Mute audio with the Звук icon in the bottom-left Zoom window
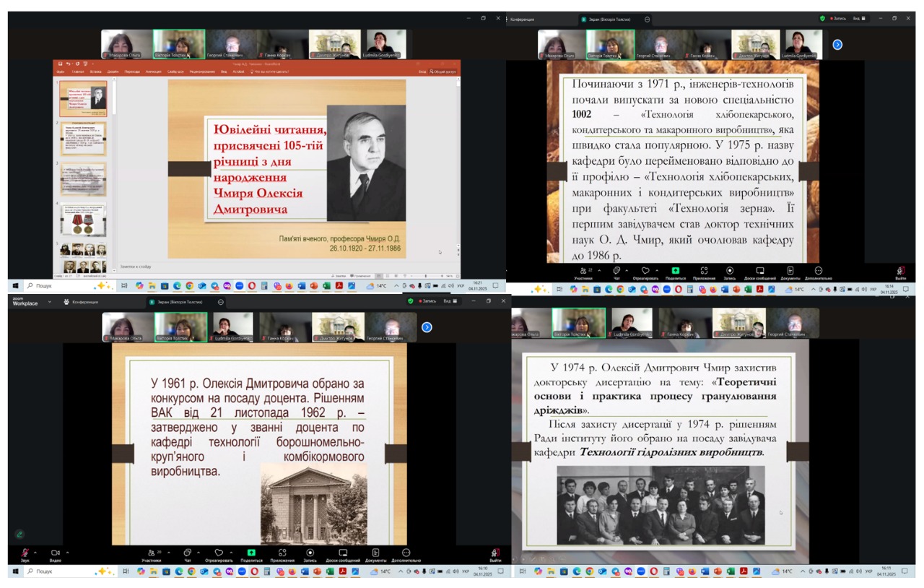924x588 pixels. [25, 553]
